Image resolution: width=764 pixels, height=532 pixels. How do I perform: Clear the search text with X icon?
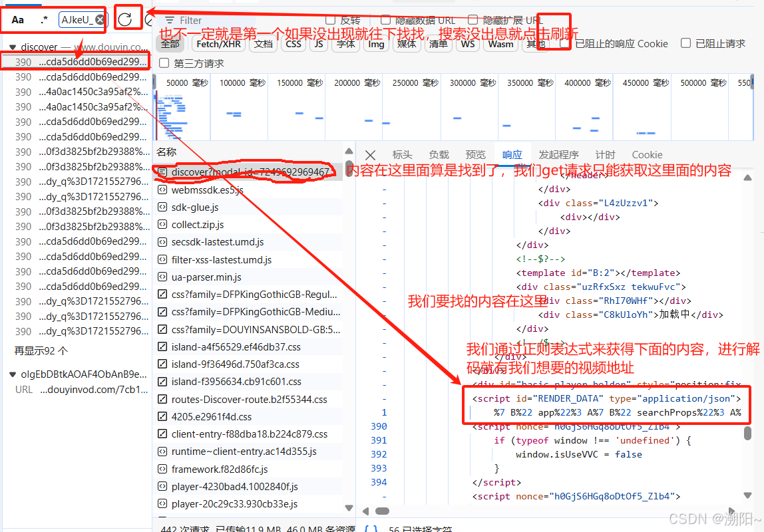[100, 20]
